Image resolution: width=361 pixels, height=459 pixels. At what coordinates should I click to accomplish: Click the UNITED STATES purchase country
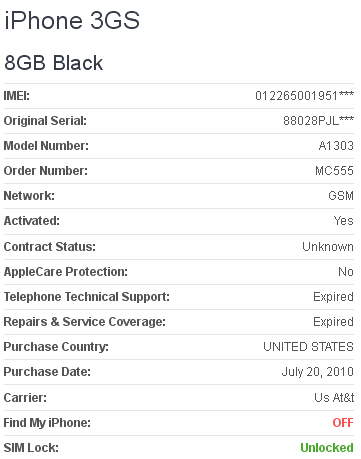[x=308, y=347]
